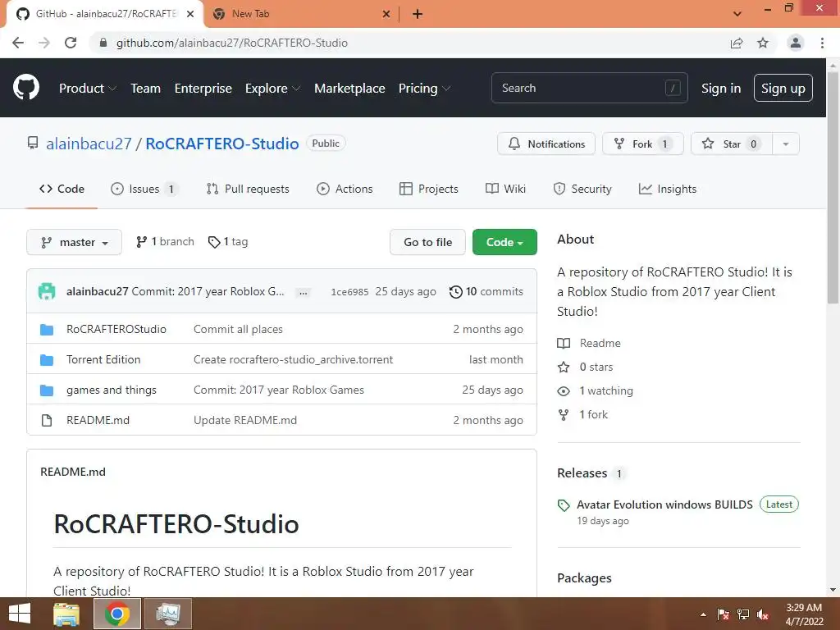Star the repository
This screenshot has width=840, height=630.
731,144
